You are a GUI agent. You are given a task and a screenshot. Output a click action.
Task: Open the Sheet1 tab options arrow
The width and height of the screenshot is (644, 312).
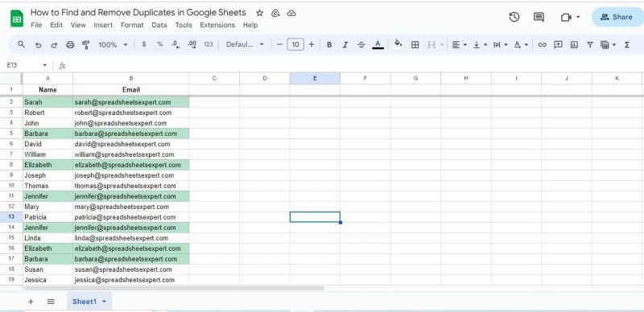tap(104, 302)
